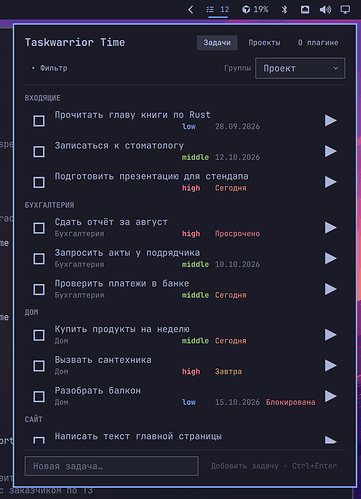The width and height of the screenshot is (361, 499).
Task: Start timer for Вызвать сантехника
Action: 331,365
